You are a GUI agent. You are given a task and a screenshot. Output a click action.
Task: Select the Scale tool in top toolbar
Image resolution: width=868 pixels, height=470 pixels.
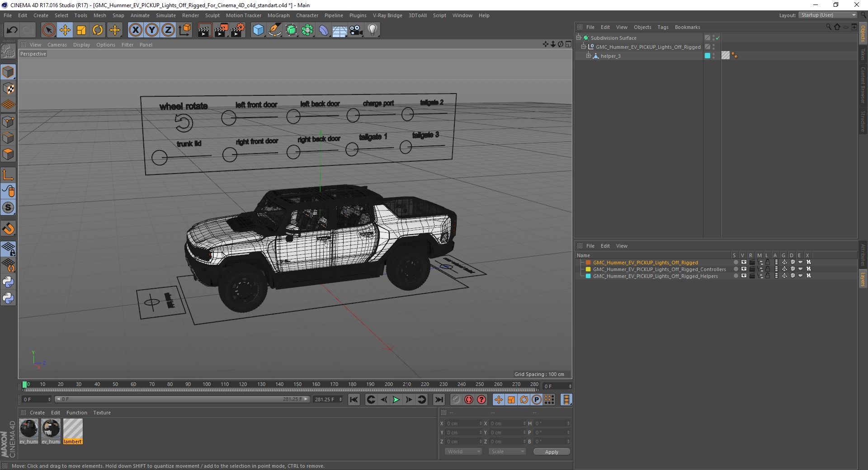click(x=81, y=30)
